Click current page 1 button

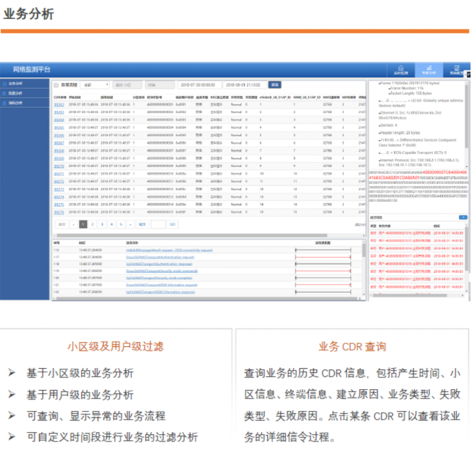tap(83, 225)
